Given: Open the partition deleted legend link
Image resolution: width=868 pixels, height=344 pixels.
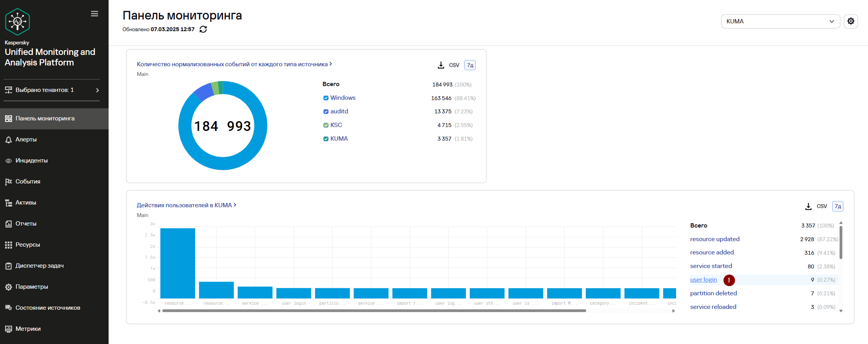Looking at the screenshot, I should [713, 293].
